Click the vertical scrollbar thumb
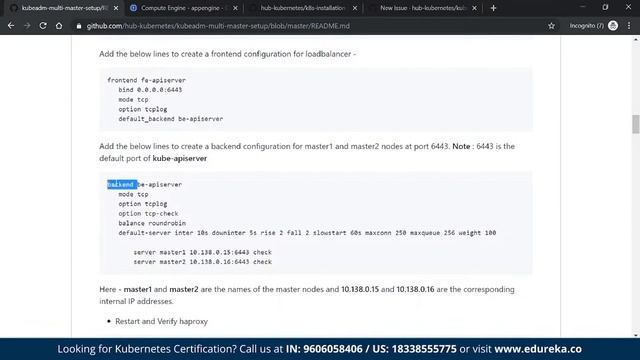 pyautogui.click(x=636, y=124)
